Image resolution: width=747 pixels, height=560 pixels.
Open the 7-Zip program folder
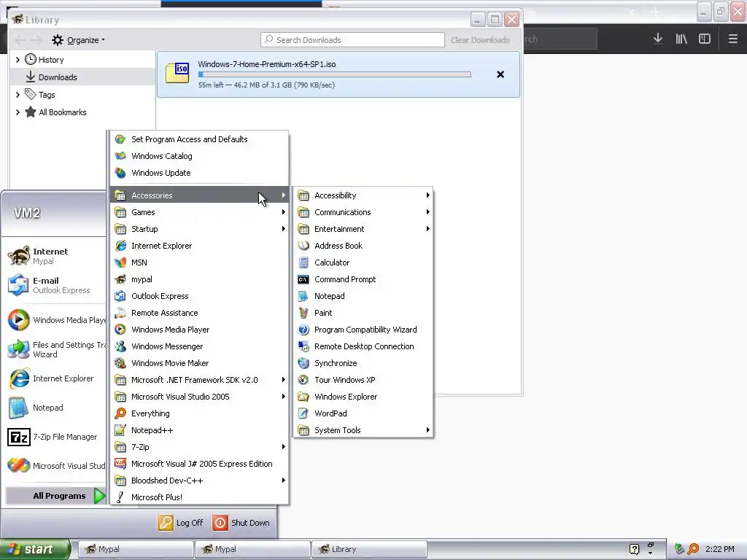click(199, 447)
